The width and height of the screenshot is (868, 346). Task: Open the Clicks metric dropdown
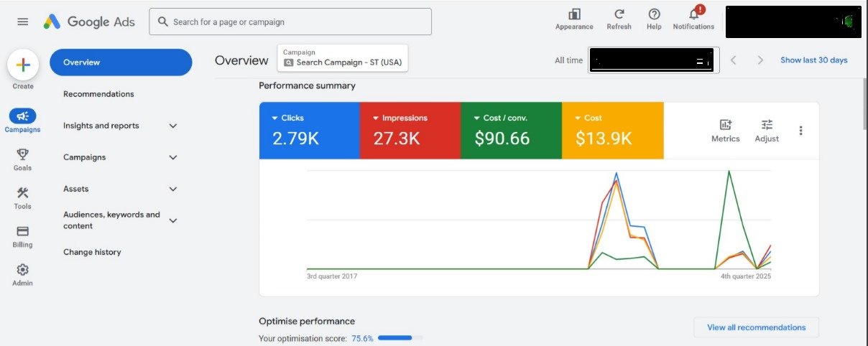[x=274, y=118]
